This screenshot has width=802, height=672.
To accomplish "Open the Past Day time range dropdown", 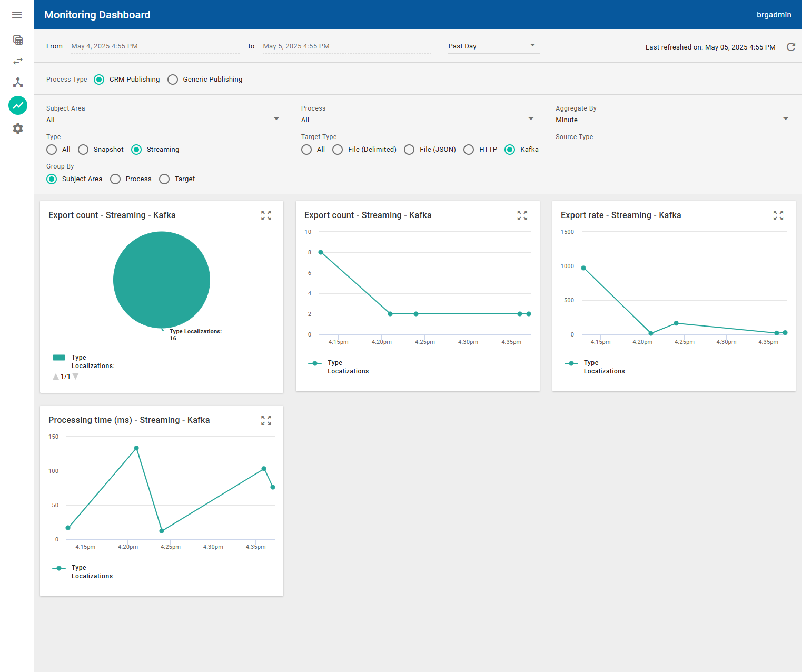I will [493, 46].
